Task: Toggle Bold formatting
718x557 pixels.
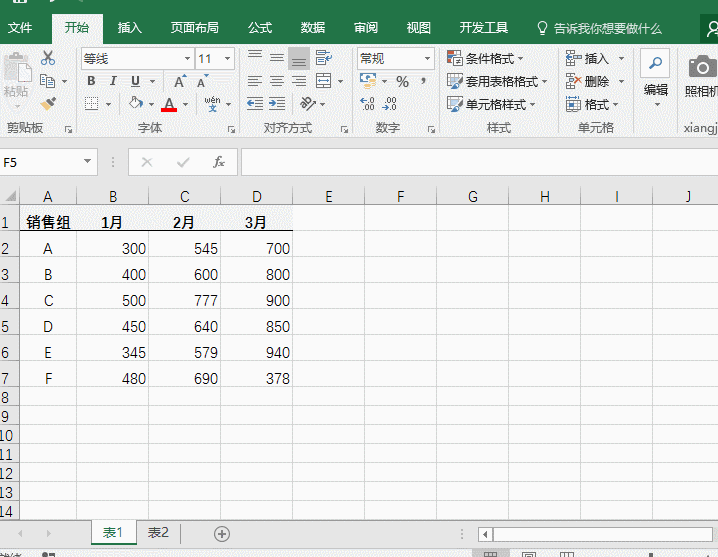Action: pyautogui.click(x=91, y=81)
